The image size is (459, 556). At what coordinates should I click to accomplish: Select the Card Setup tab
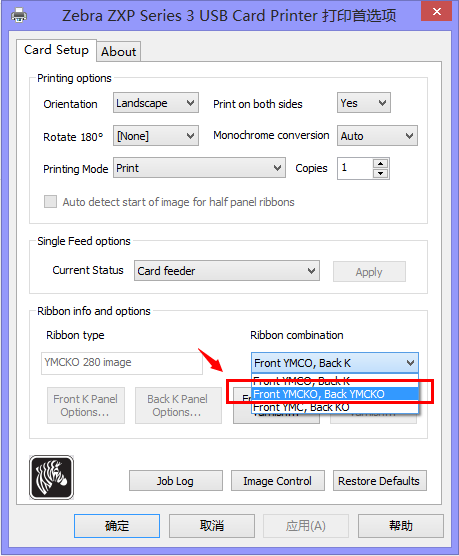(56, 50)
